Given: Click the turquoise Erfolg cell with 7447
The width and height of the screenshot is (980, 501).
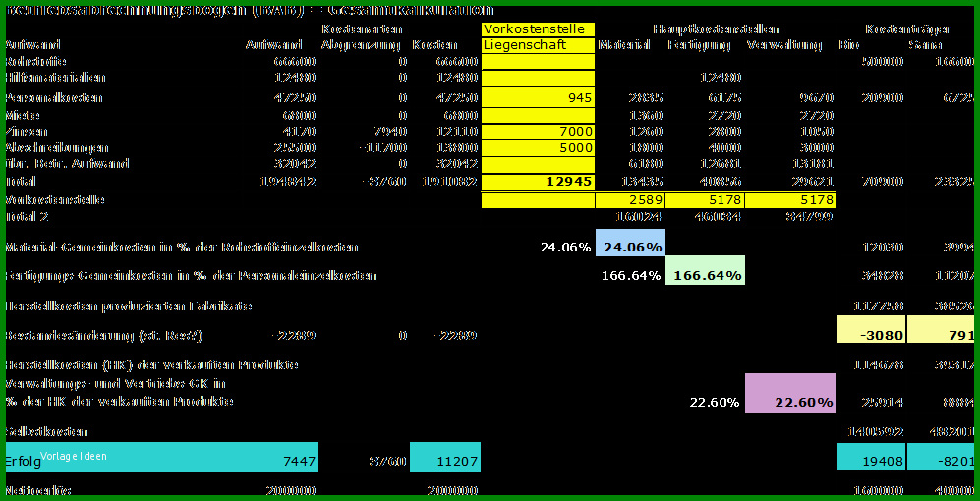Looking at the screenshot, I should 162,457.
